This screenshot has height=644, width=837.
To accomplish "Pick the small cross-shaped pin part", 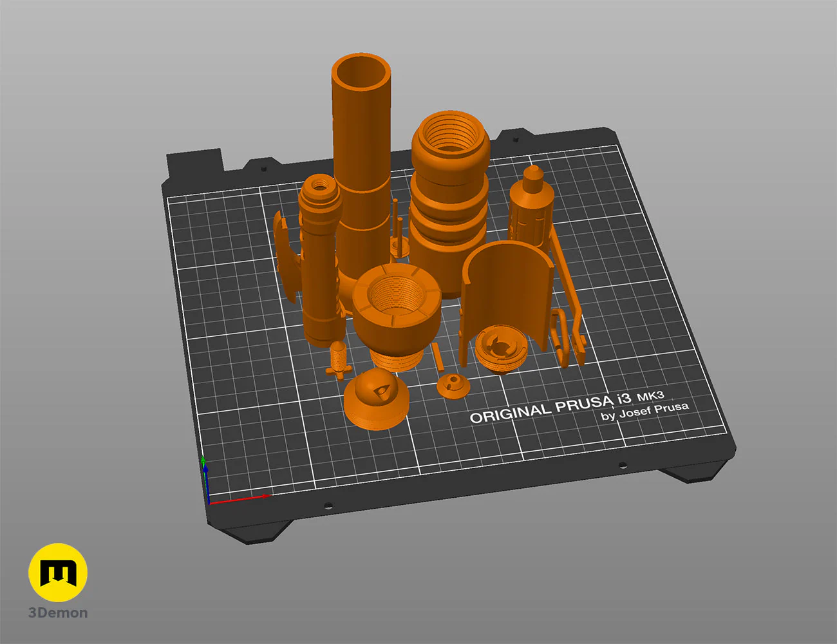I will click(338, 361).
